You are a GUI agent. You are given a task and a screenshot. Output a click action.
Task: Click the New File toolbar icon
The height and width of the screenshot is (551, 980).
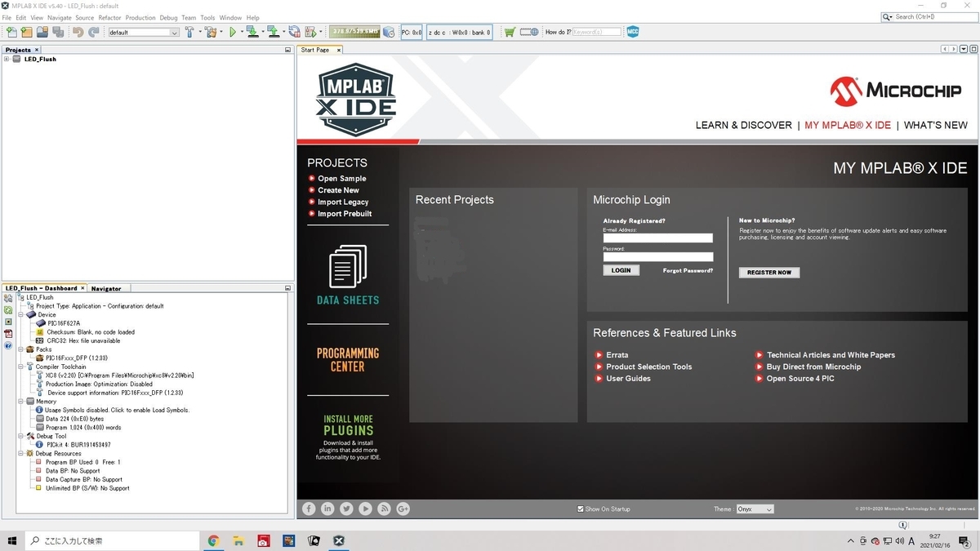(x=11, y=32)
